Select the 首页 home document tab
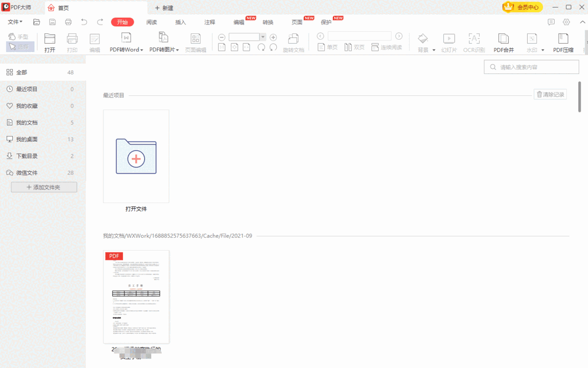The image size is (588, 368). [96, 8]
